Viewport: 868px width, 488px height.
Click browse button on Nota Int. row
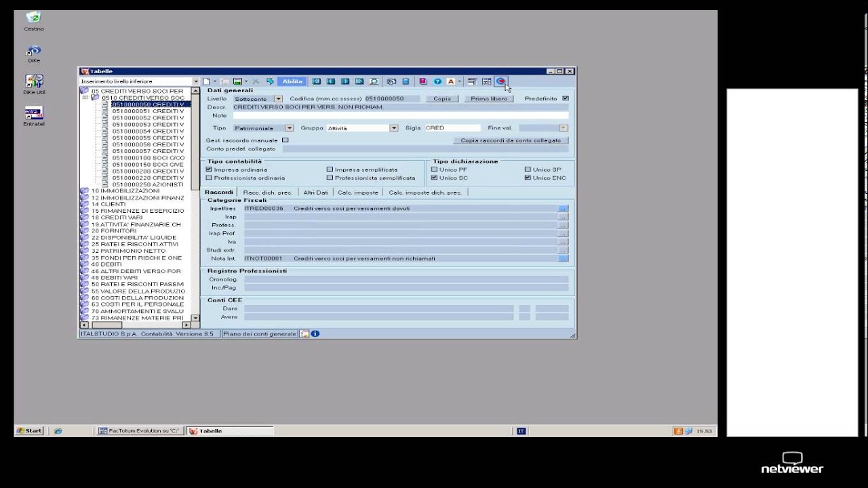coord(563,259)
